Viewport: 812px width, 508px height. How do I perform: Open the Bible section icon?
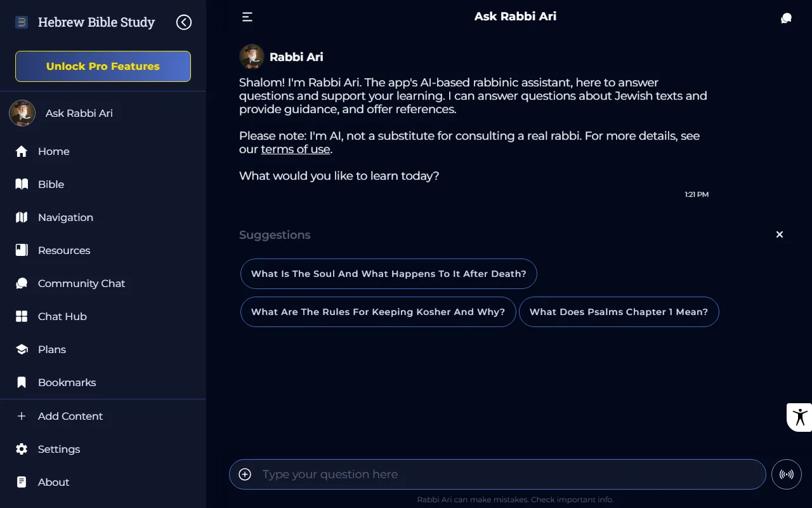pyautogui.click(x=21, y=184)
